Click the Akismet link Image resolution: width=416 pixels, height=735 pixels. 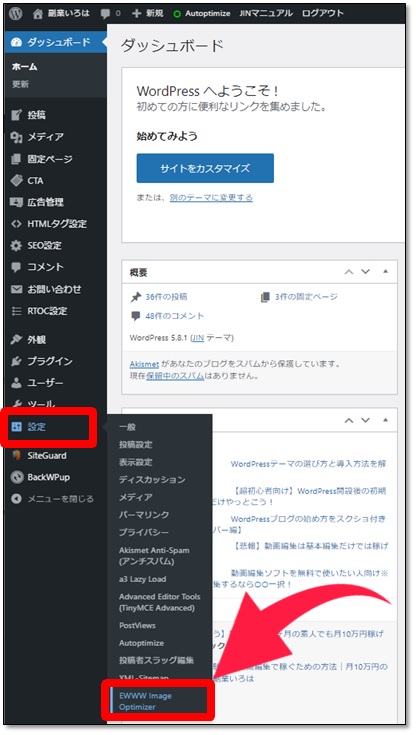tap(144, 364)
